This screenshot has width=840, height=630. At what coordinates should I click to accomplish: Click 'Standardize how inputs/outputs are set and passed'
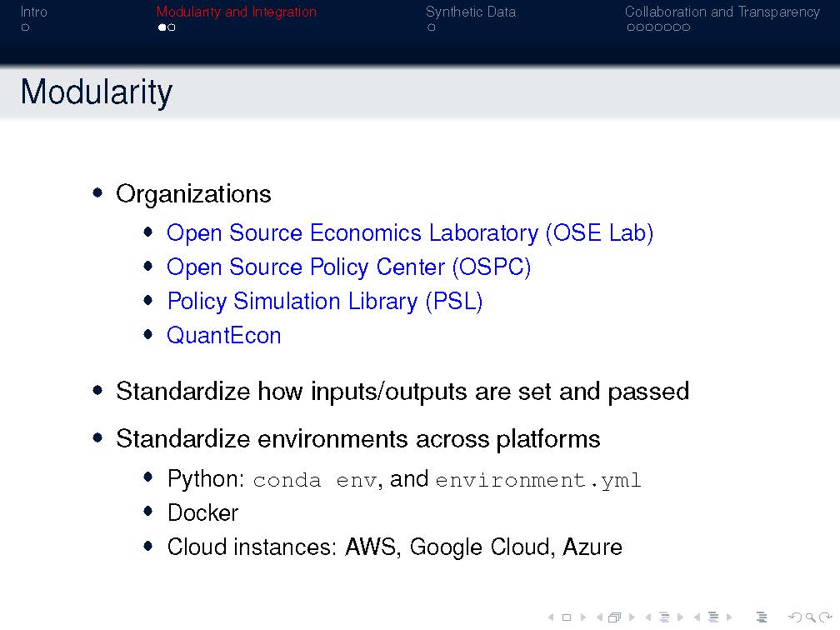pyautogui.click(x=402, y=392)
